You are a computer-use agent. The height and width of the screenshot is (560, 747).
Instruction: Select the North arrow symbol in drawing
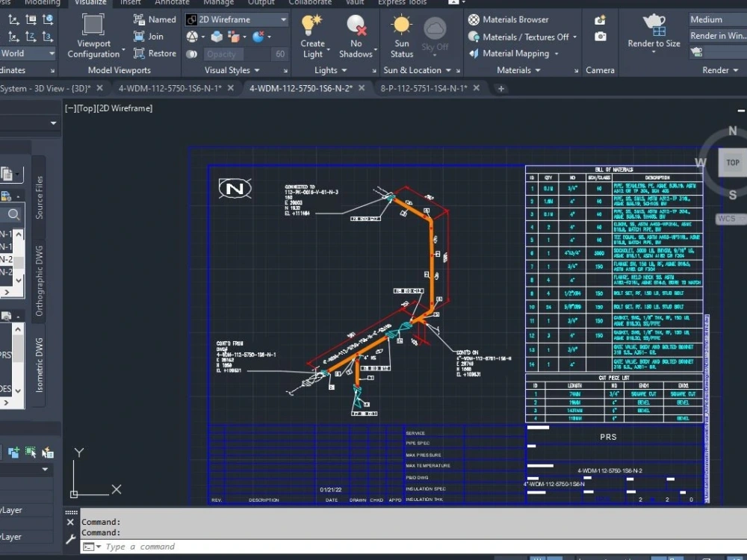coord(235,189)
